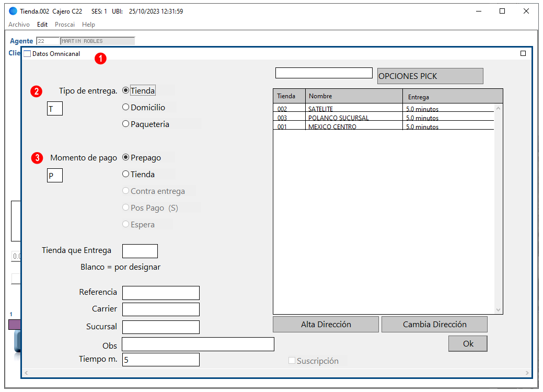This screenshot has height=392, width=543.
Task: Click the store list scroll up arrow
Action: (x=499, y=108)
